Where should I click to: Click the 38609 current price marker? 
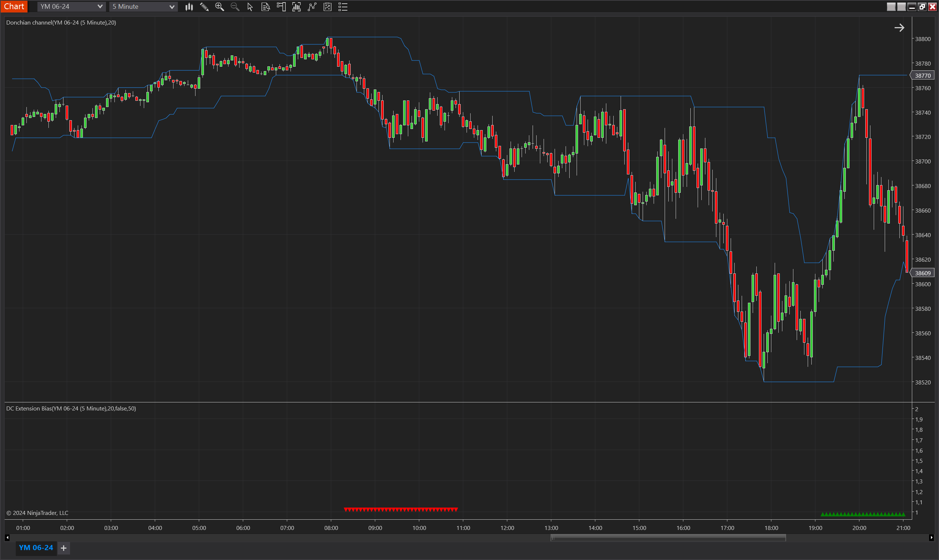point(922,273)
